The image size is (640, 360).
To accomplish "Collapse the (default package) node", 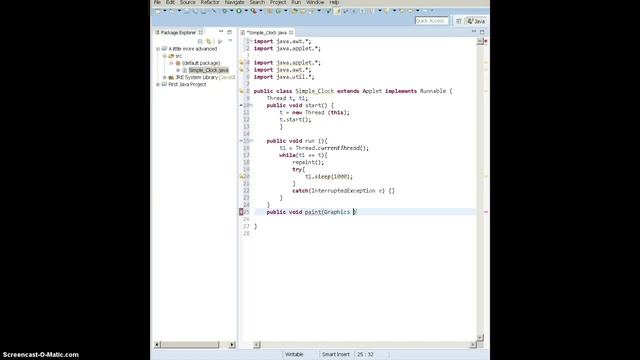I will (171, 63).
